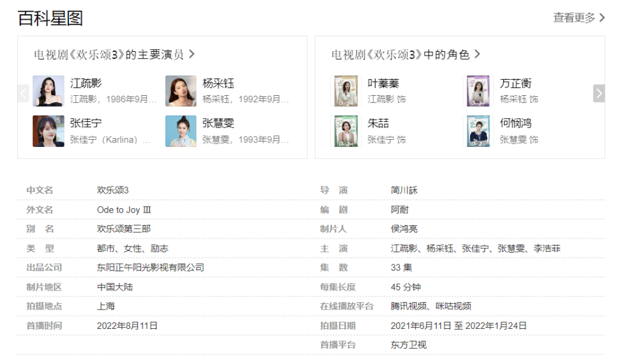
Task: Click the 叶蓁蓁 character name
Action: 383,84
